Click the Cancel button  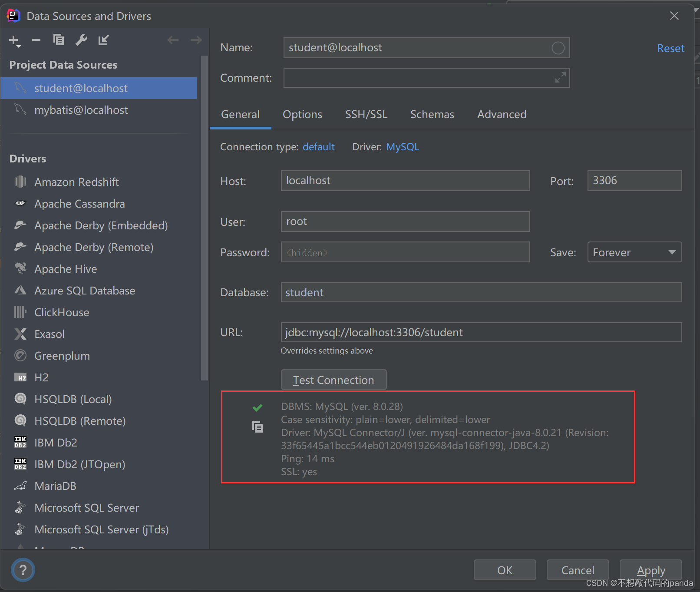pyautogui.click(x=578, y=570)
